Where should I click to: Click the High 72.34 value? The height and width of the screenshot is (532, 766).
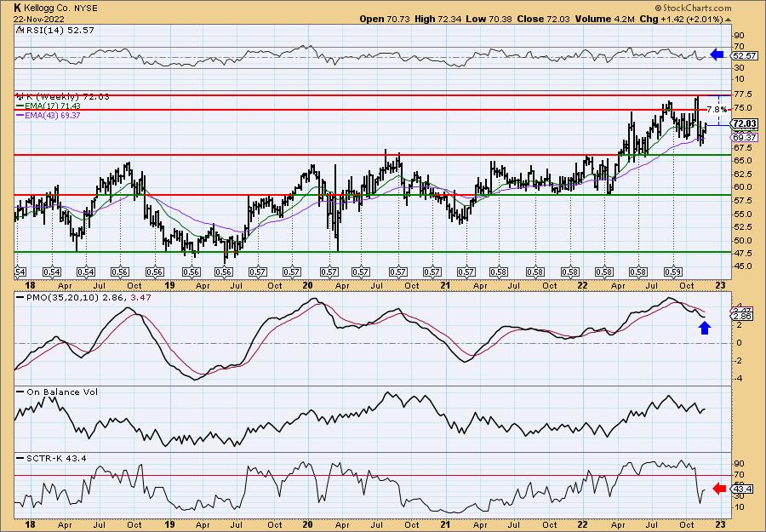(x=437, y=19)
